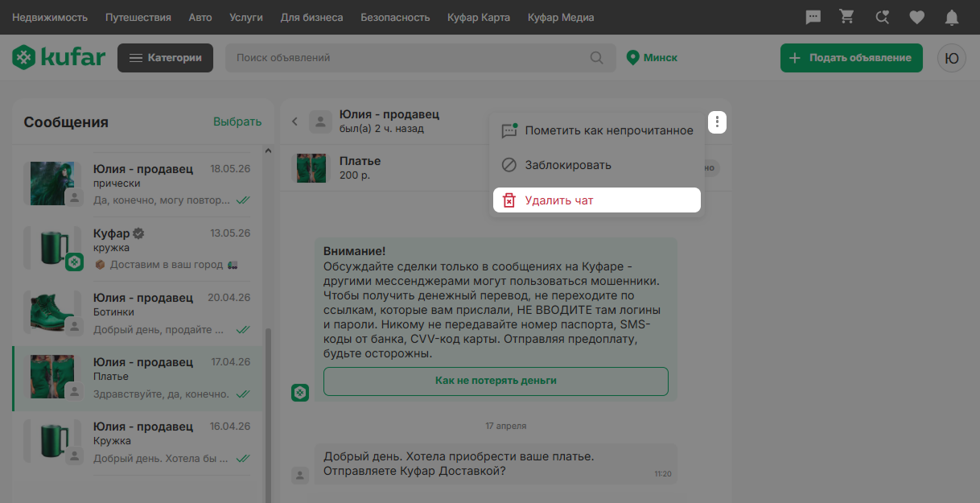Screen dimensions: 980x503
Task: Select Пометить как непрочитанное
Action: (x=597, y=130)
